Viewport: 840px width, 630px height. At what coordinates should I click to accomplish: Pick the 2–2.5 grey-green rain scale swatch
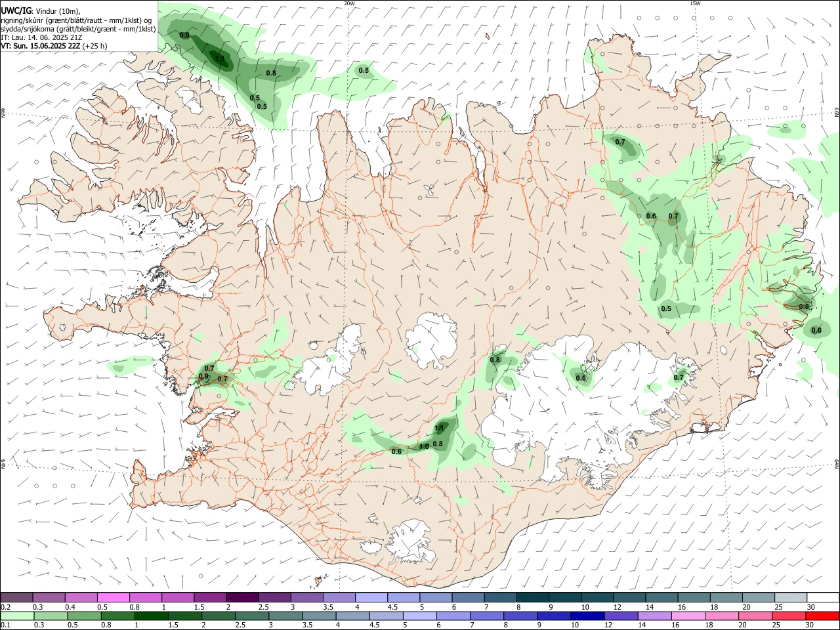(x=219, y=616)
